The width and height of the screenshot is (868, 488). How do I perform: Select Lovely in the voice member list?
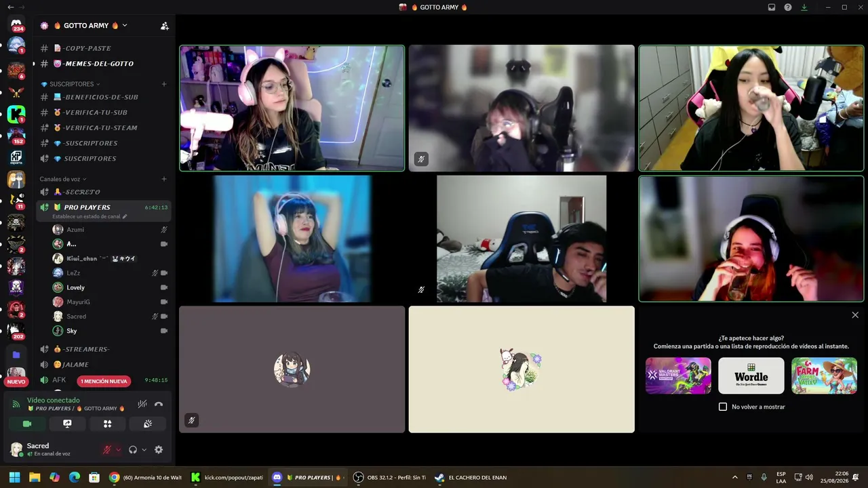(x=110, y=287)
